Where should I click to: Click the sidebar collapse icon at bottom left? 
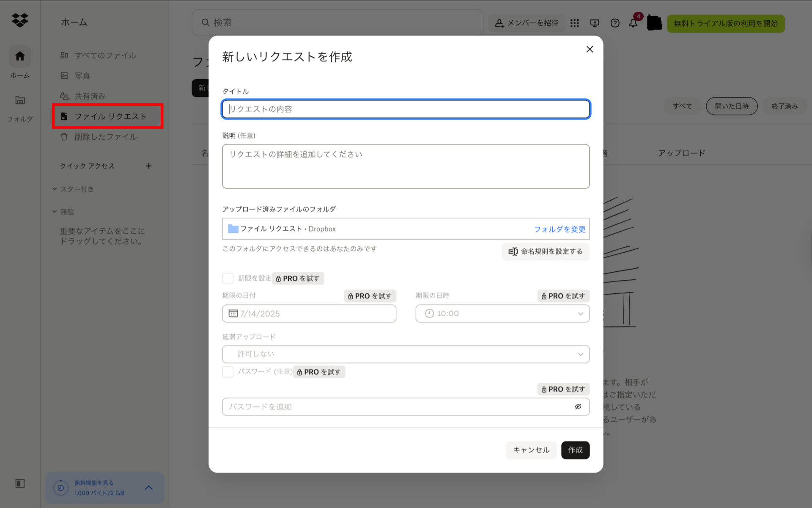pos(20,483)
